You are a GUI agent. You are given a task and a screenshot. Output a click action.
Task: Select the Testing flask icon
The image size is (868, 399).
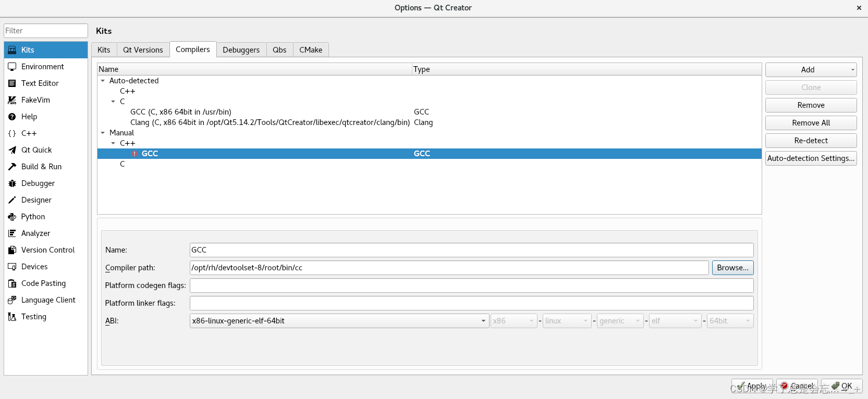[x=12, y=317]
